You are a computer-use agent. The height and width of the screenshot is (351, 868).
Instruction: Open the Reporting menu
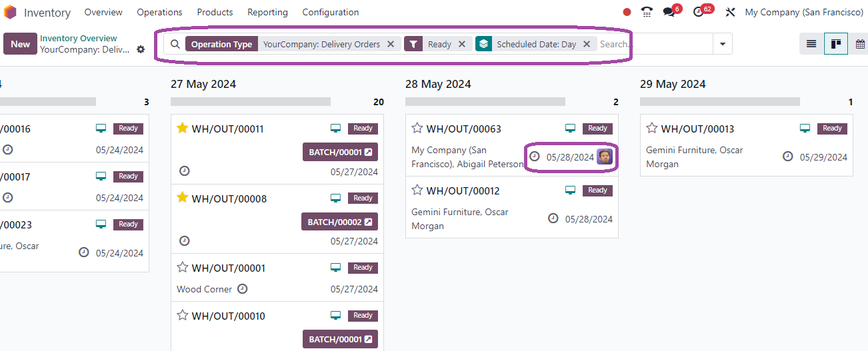pyautogui.click(x=267, y=12)
